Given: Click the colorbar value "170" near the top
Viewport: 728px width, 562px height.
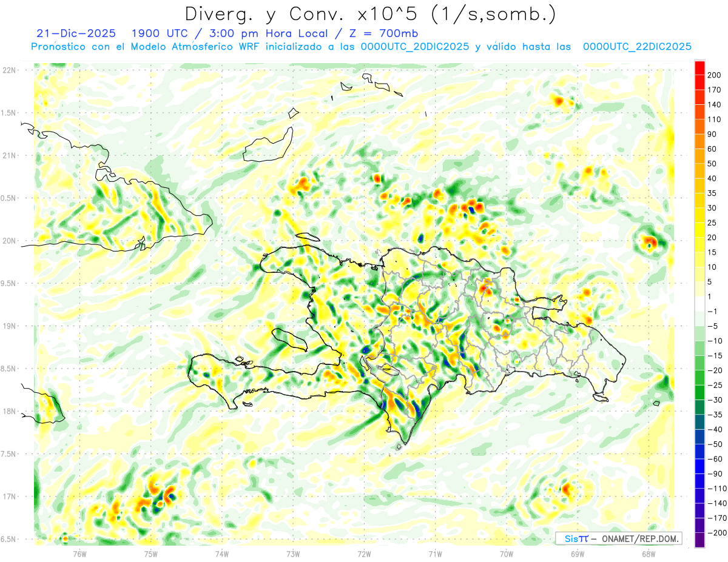Looking at the screenshot, I should (715, 90).
